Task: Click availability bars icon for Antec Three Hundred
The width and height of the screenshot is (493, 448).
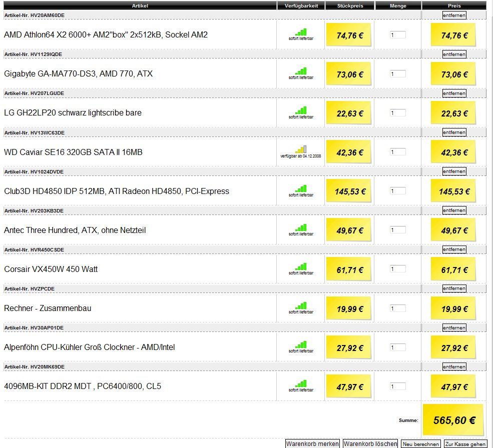Action: [301, 227]
